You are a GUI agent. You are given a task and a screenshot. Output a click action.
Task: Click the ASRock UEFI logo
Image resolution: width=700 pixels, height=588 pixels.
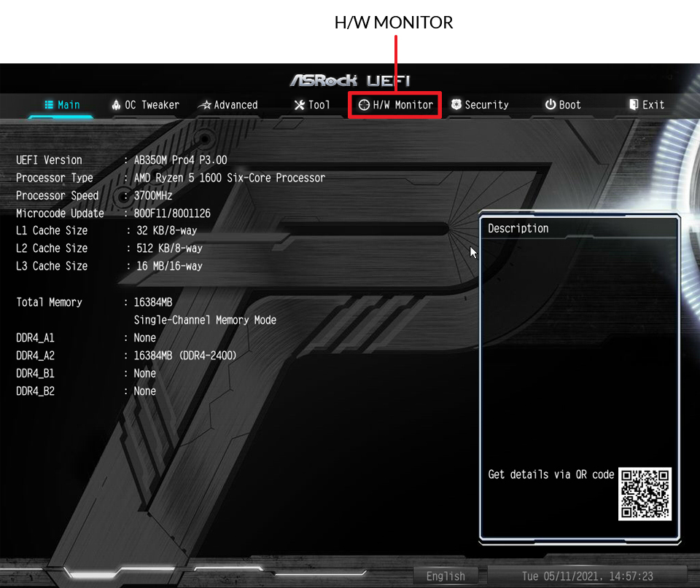pyautogui.click(x=350, y=80)
